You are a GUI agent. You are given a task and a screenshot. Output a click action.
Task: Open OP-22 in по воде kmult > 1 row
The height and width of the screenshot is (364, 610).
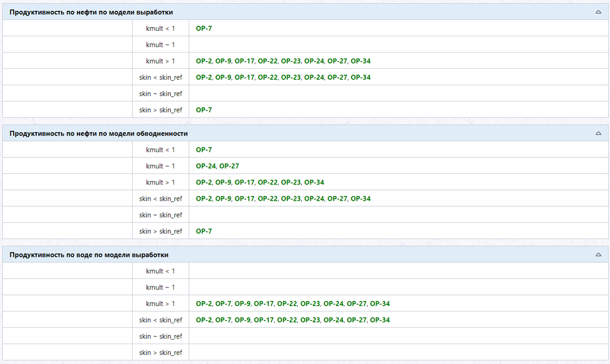[x=287, y=304]
